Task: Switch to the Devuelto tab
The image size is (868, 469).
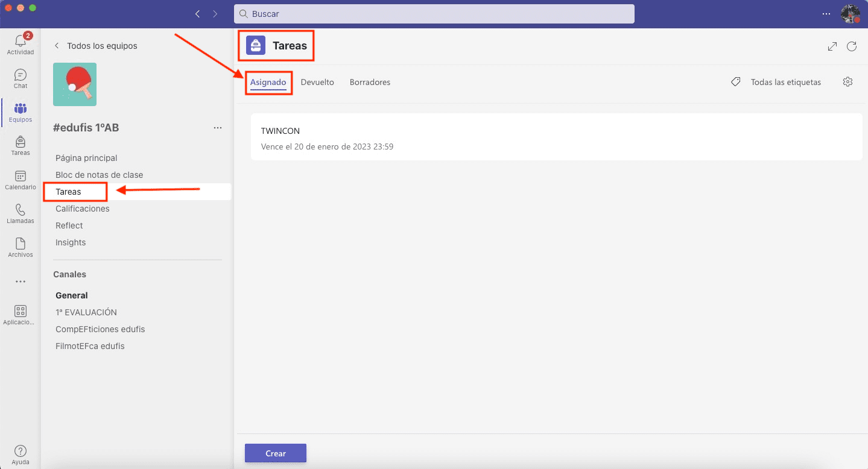Action: (x=317, y=82)
